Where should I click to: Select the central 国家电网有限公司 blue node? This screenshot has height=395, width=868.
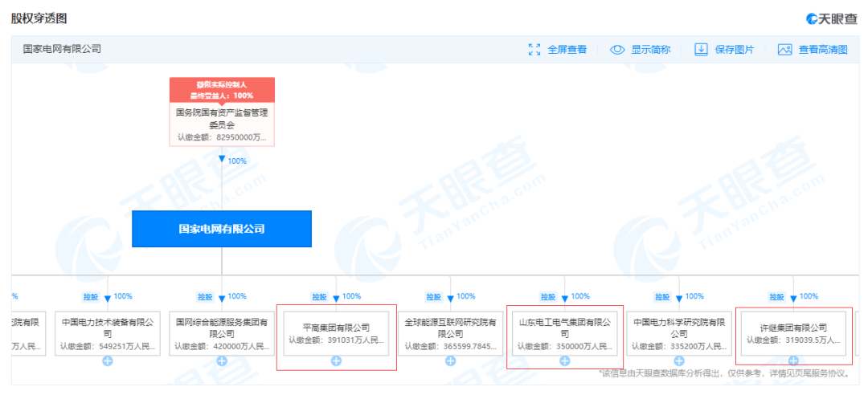(221, 229)
